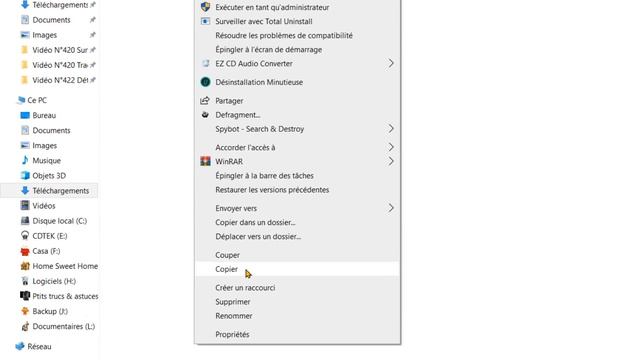Expand the EZ CD Audio Converter submenu arrow
This screenshot has height=360, width=640.
pyautogui.click(x=391, y=63)
